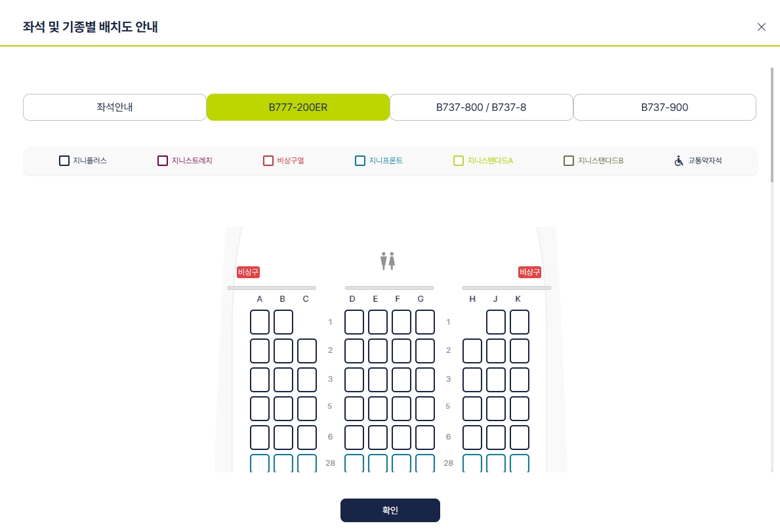Click the restroom icon on seat map
Screen dimensions: 780x532
[x=388, y=261]
